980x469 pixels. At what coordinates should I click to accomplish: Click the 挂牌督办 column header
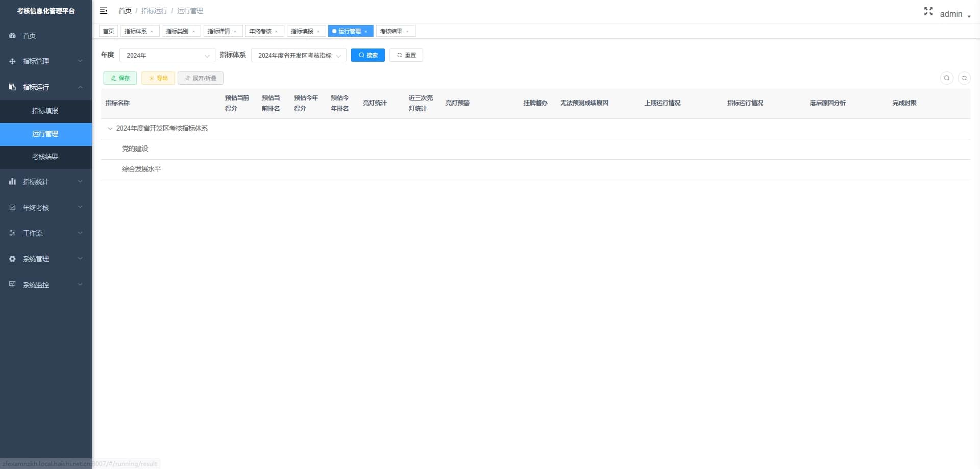click(x=535, y=103)
